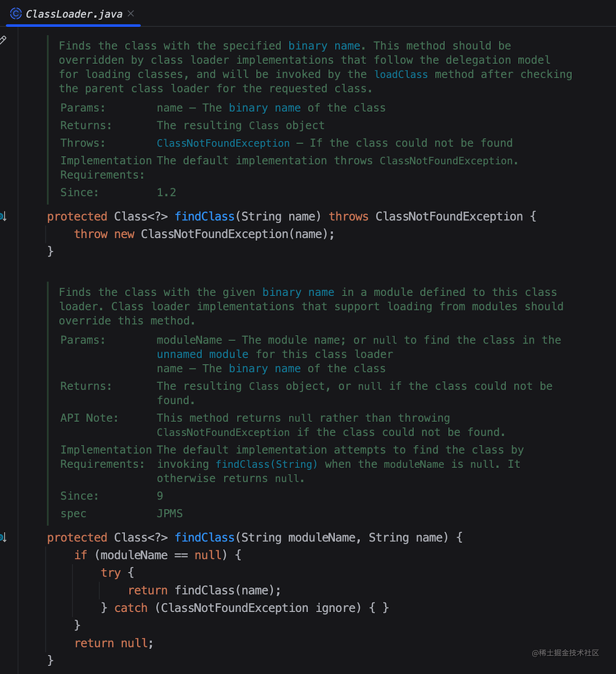
Task: Click ClassNotFoundException in the catch clause
Action: (x=234, y=608)
